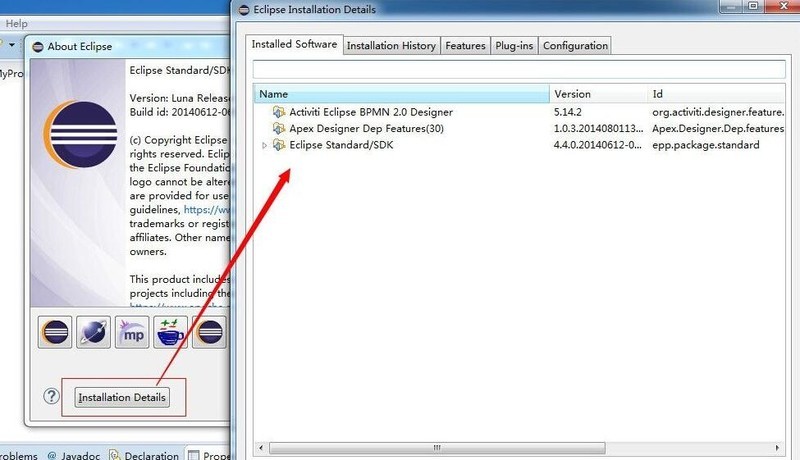800x460 pixels.
Task: Expand the Eclipse Standard/SDK tree node
Action: 265,146
